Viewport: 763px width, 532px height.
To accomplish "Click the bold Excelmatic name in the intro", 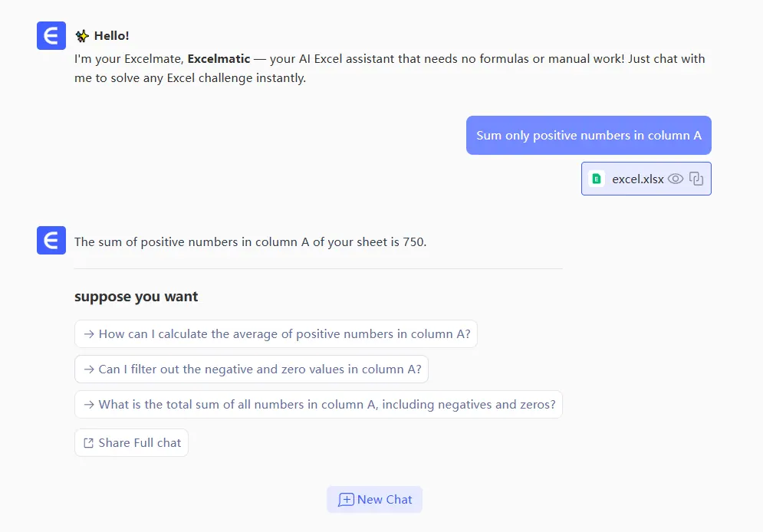I will (219, 59).
